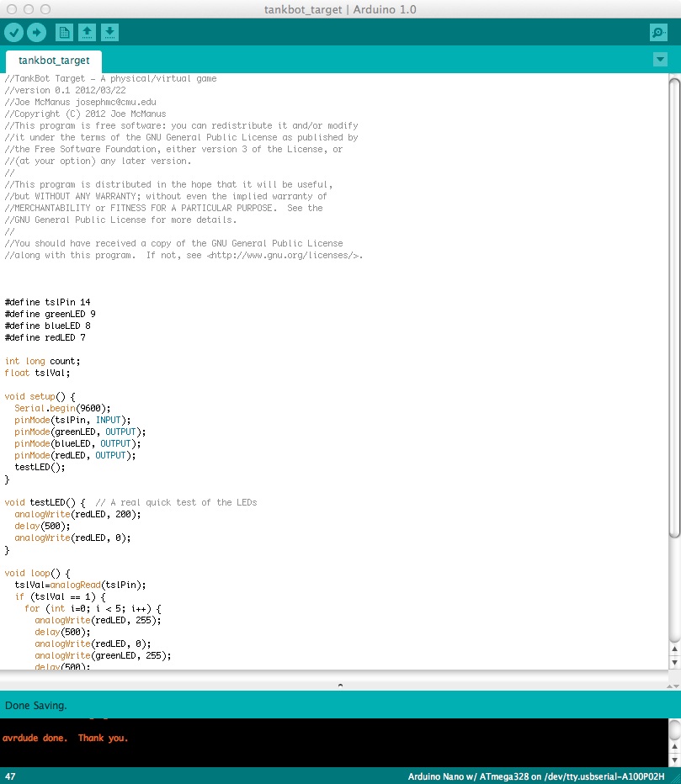Click the 'analogWrite(redLED, 255);' line

[x=98, y=620]
